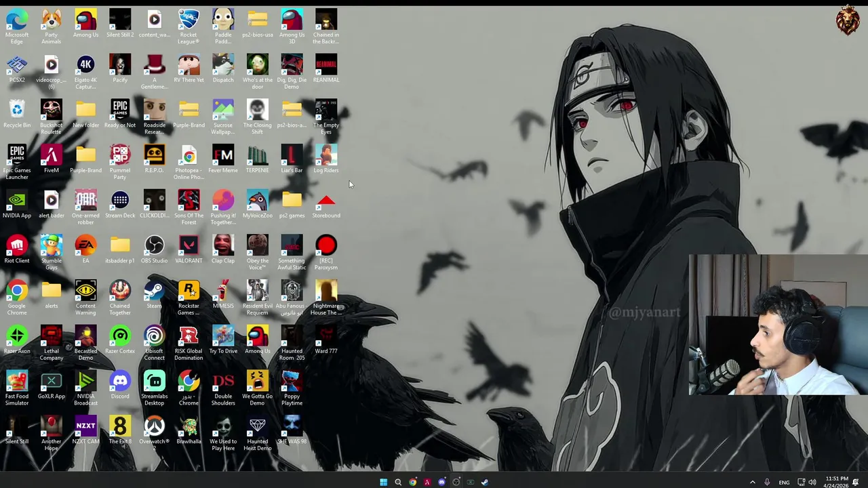This screenshot has height=488, width=868.
Task: Open Razer Cortex shortcut
Action: (x=120, y=340)
